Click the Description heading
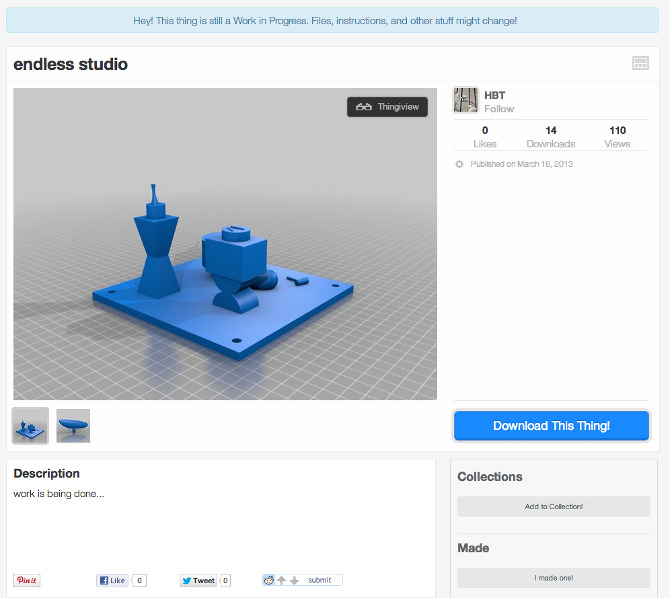Screen dimensions: 670x598 click(x=47, y=473)
